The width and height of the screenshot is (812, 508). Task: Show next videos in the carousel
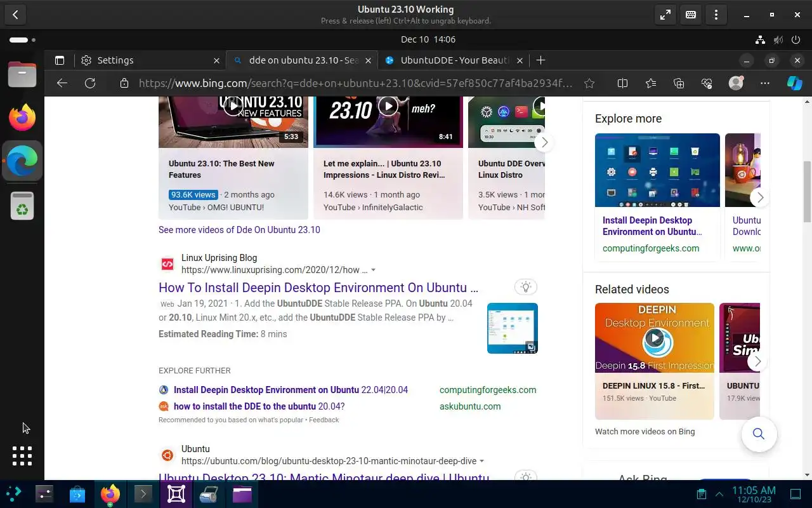(544, 142)
